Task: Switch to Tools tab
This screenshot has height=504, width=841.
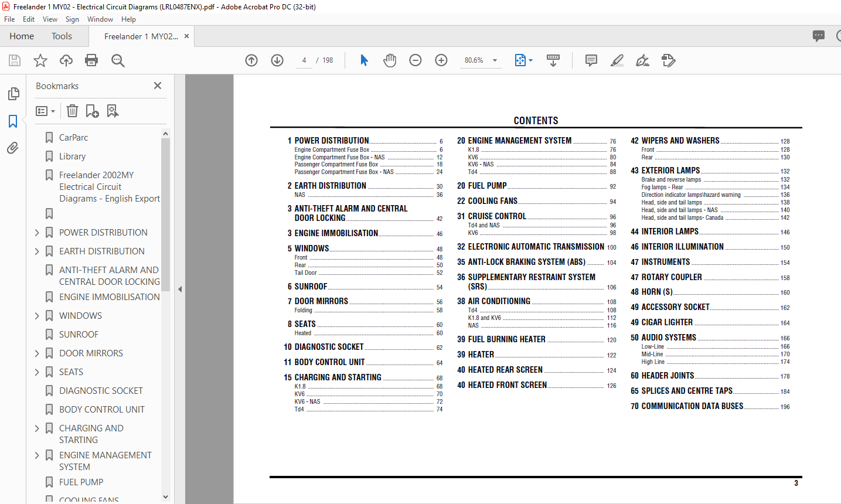Action: [x=62, y=36]
